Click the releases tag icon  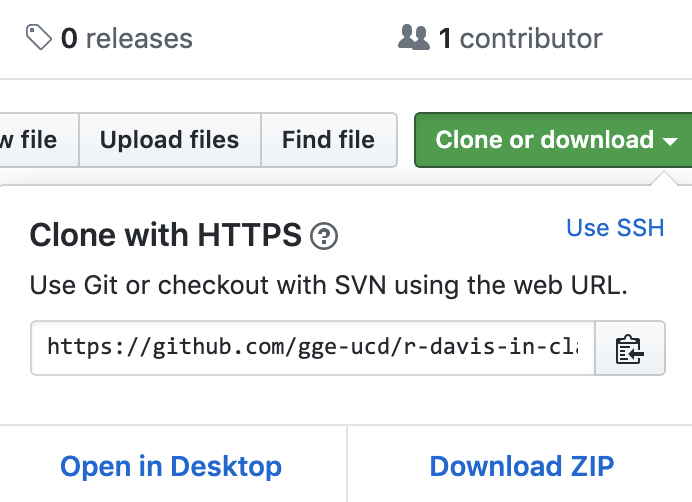point(39,38)
